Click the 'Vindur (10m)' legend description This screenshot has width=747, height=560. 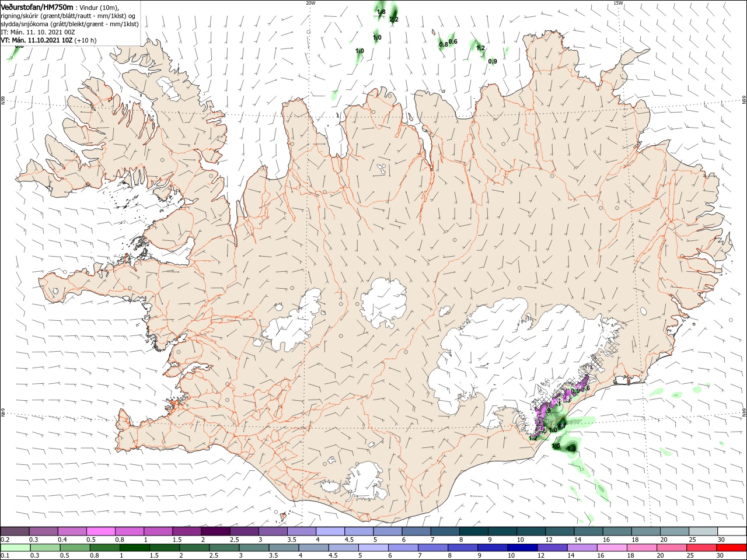click(x=98, y=8)
